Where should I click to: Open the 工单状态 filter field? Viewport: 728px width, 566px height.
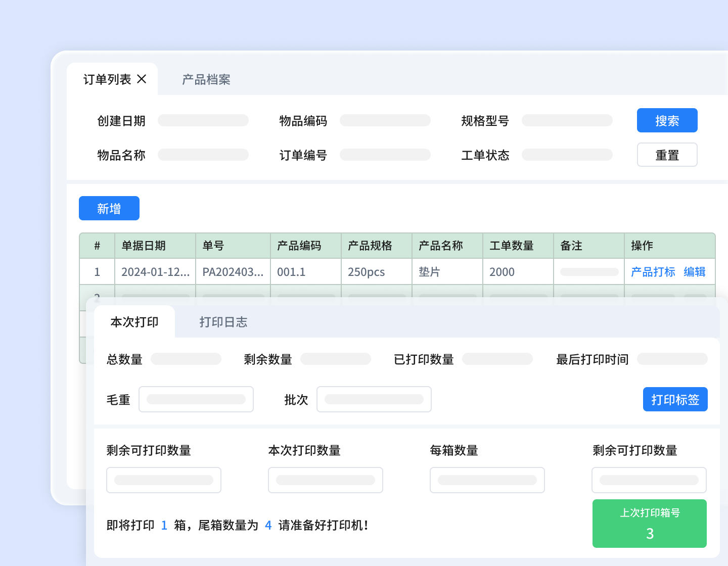(x=567, y=155)
